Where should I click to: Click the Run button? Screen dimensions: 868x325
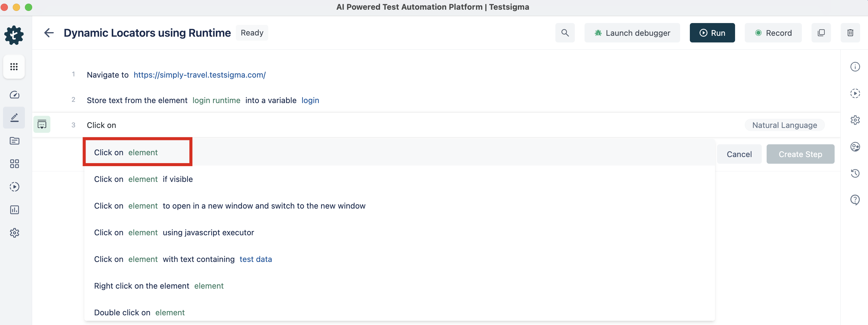[x=712, y=33]
